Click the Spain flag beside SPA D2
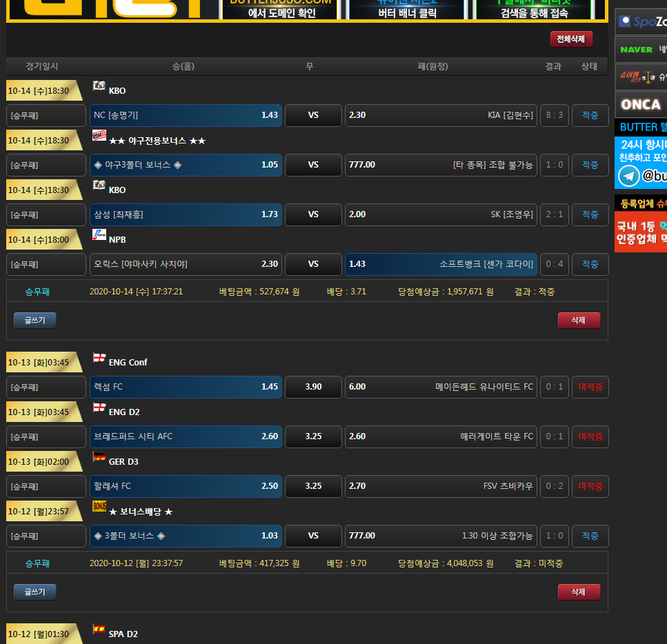This screenshot has width=667, height=644. 99,630
